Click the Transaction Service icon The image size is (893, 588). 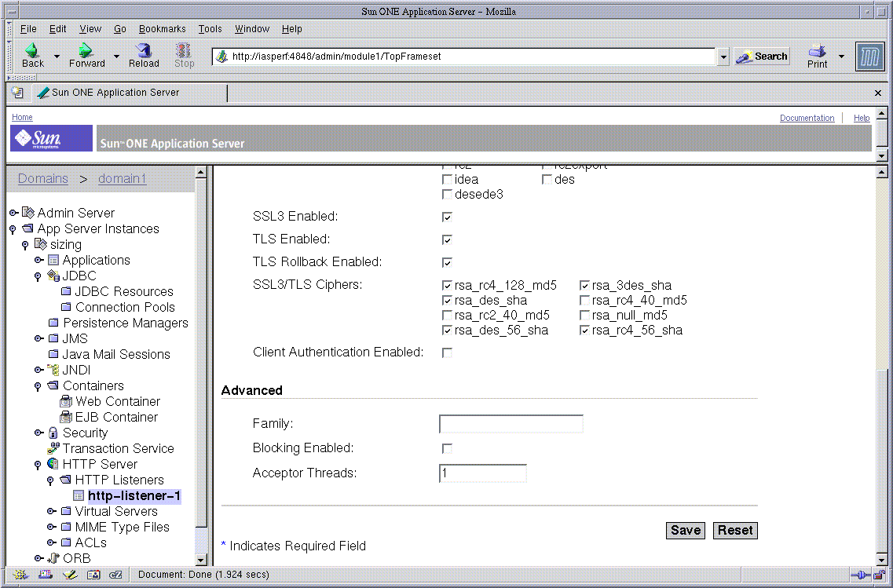pos(53,448)
